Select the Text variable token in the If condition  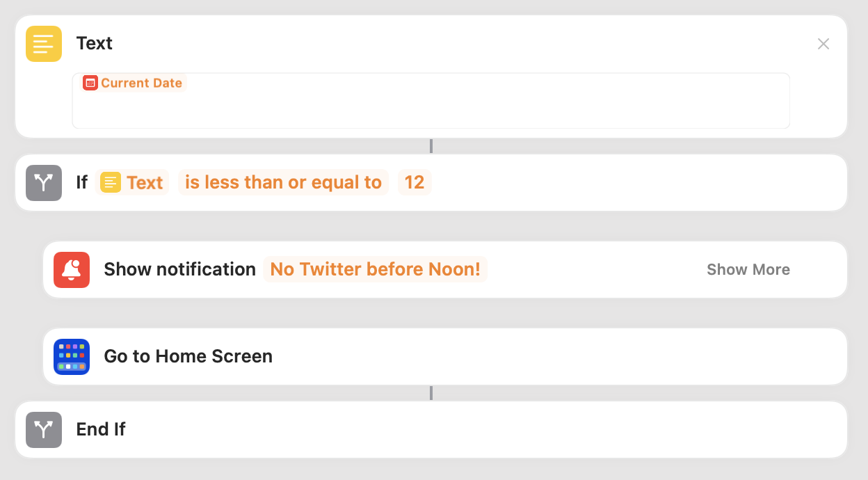(132, 182)
